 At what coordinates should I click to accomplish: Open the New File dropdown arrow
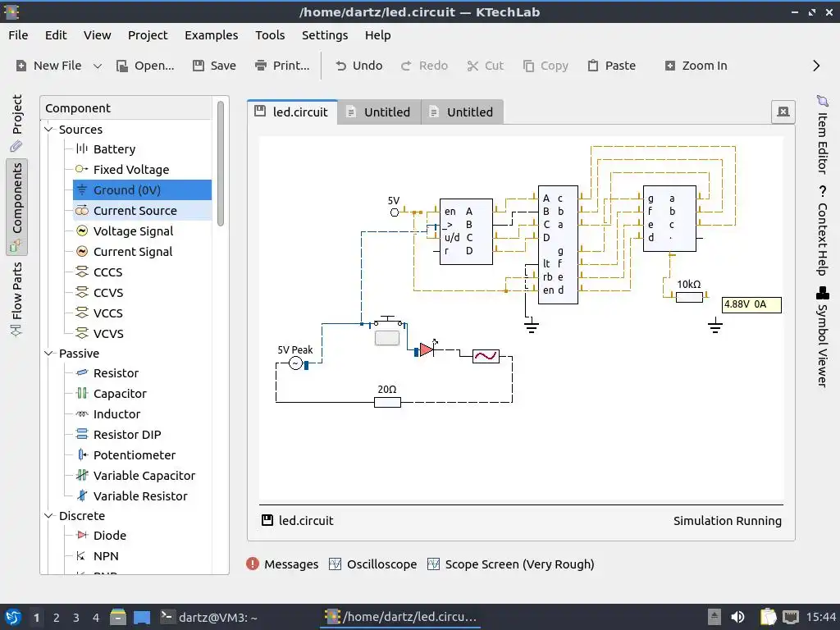tap(98, 66)
